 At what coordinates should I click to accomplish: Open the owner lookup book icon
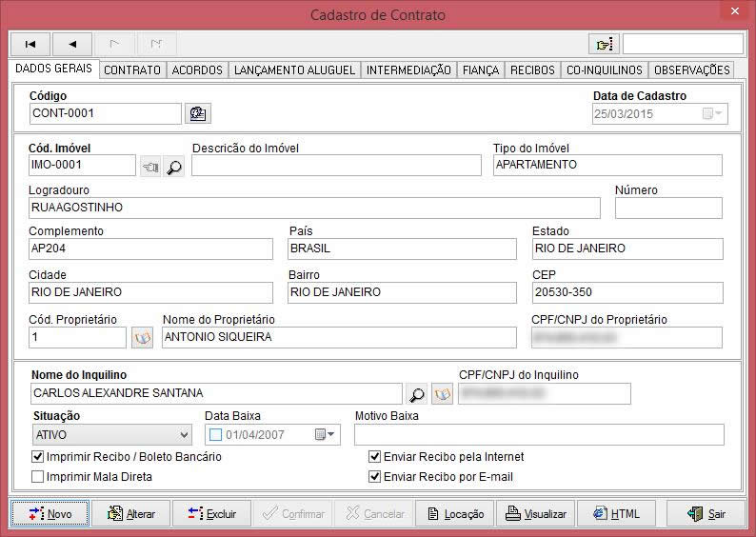(142, 337)
